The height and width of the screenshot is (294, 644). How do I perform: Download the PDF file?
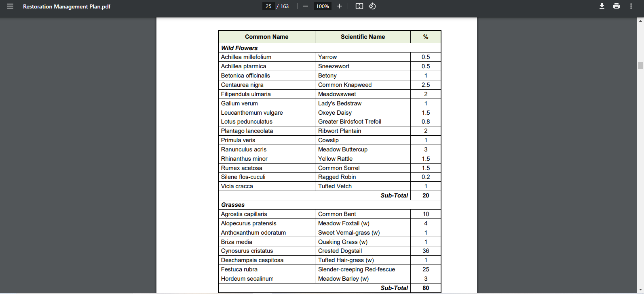(x=602, y=6)
